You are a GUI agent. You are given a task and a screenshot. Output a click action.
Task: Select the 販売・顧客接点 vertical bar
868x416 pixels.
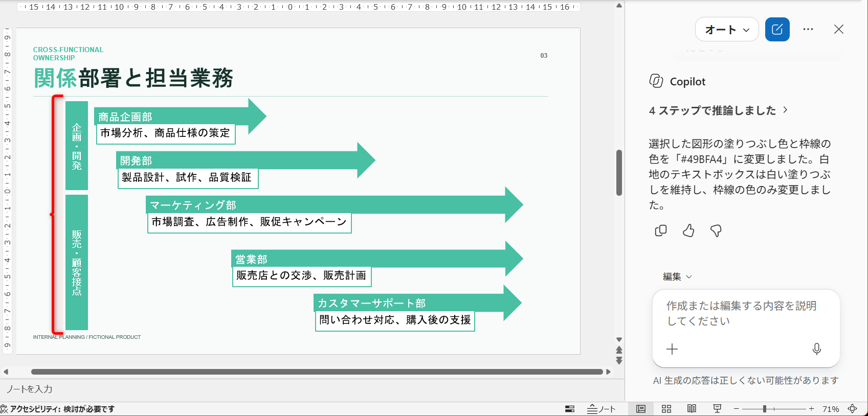pyautogui.click(x=77, y=262)
